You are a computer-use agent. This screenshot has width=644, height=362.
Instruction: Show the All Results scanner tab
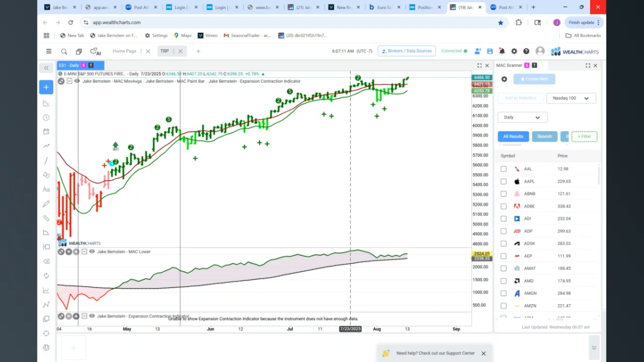click(x=513, y=136)
